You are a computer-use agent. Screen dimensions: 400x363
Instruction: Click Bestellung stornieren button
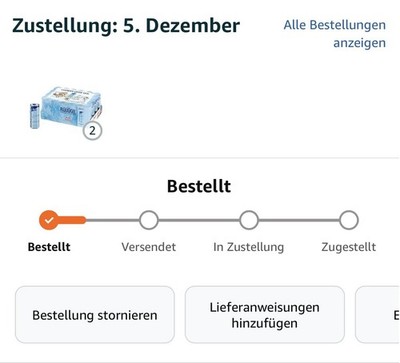95,315
